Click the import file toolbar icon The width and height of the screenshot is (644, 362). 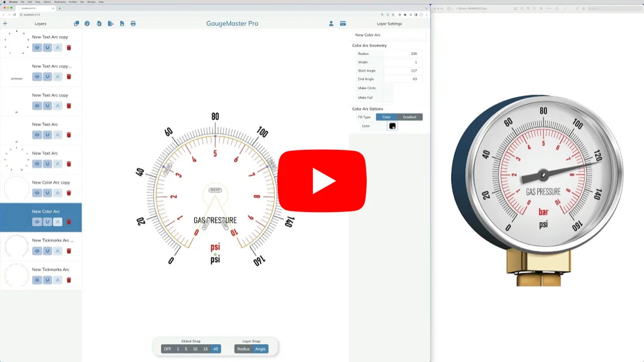pyautogui.click(x=99, y=24)
